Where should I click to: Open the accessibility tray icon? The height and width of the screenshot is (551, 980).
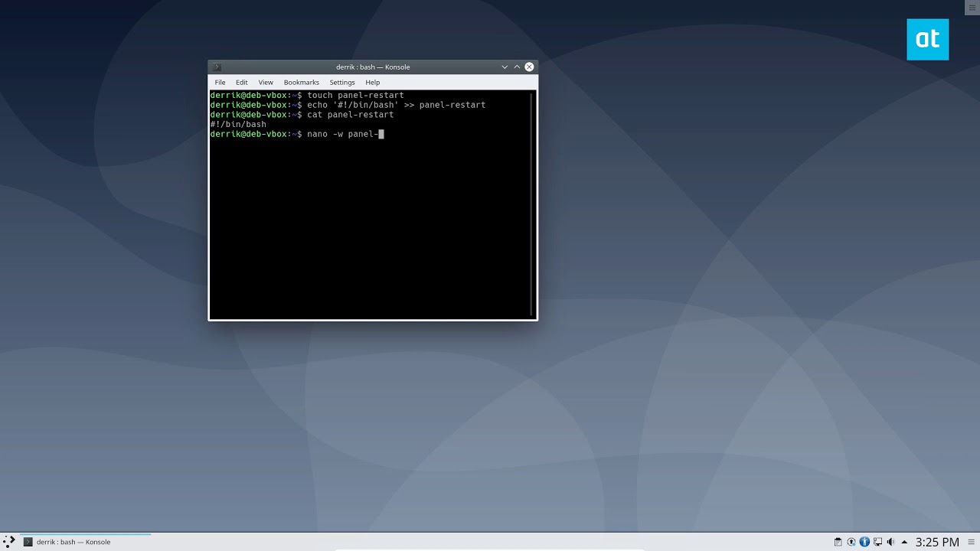tap(864, 542)
